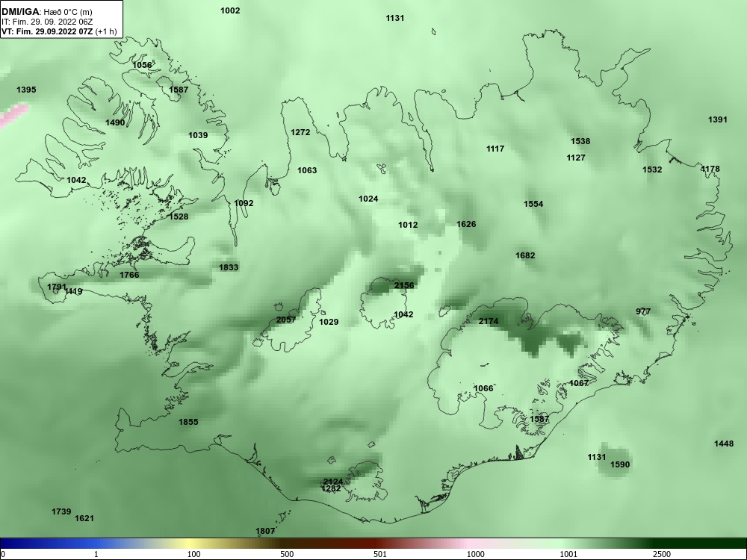Click the 1042 value in Westfjords

(76, 180)
